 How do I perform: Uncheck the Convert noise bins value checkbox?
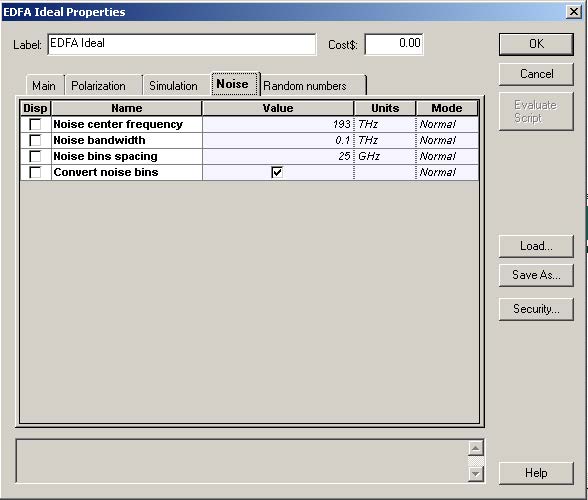click(x=277, y=172)
